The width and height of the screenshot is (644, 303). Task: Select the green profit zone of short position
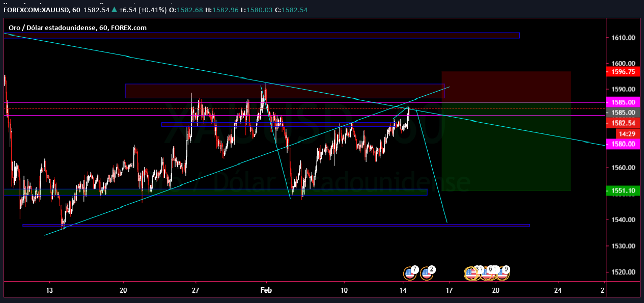coord(506,153)
